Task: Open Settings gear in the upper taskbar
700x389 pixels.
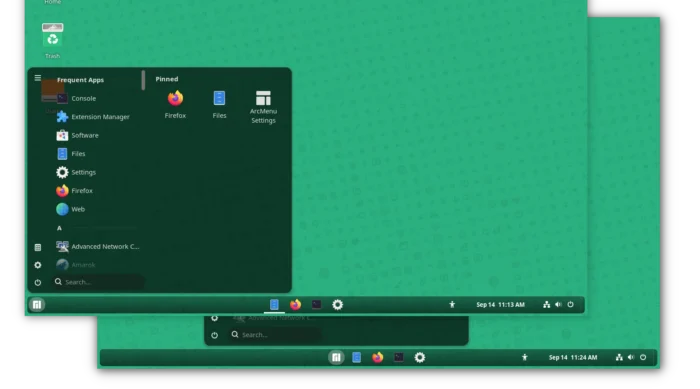Action: point(338,305)
